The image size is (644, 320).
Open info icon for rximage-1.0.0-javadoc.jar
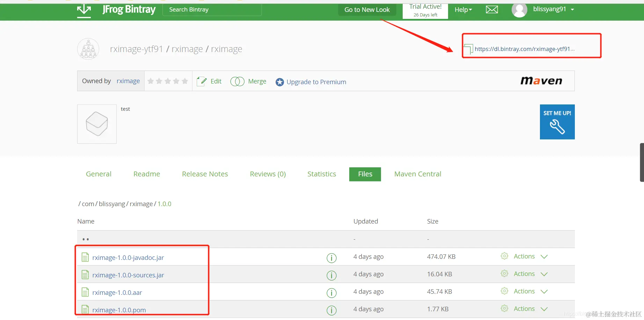click(x=331, y=258)
